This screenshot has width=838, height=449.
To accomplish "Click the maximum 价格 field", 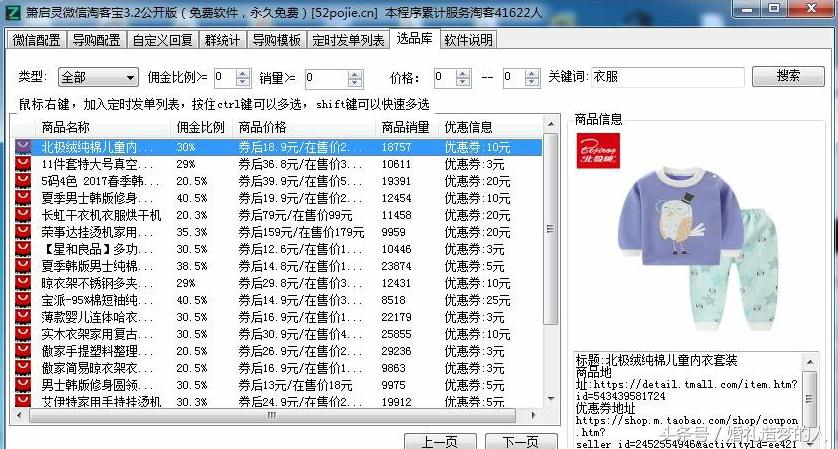I will (514, 78).
